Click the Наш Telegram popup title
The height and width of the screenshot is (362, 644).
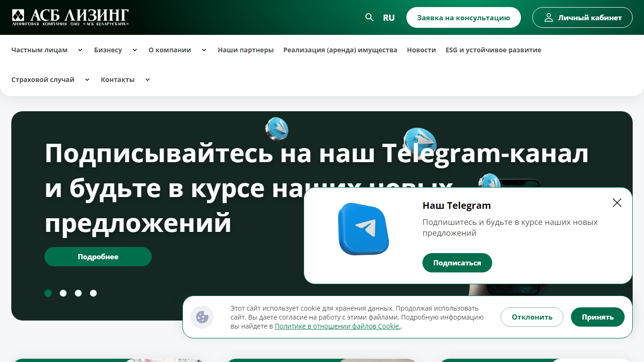(x=457, y=206)
